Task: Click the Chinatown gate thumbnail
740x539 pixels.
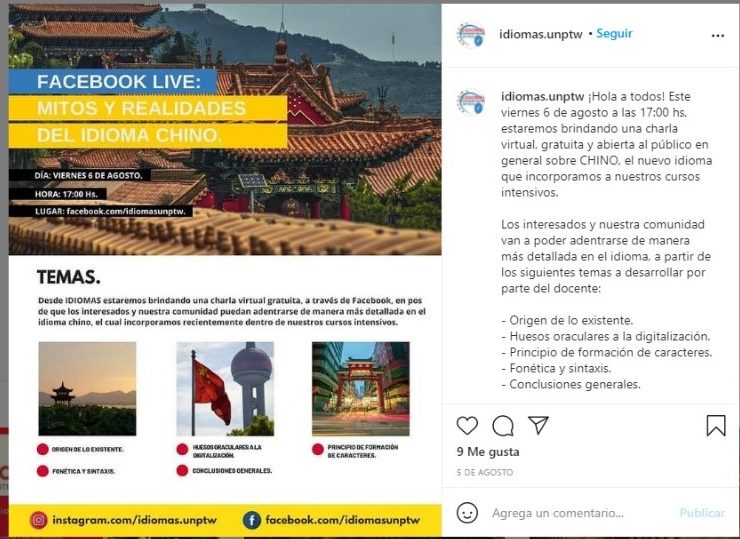Action: click(361, 388)
